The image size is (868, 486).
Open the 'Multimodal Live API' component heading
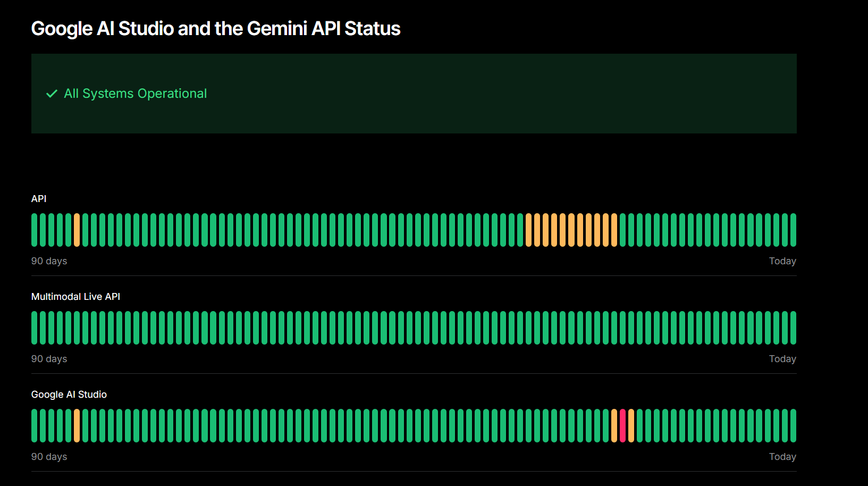pyautogui.click(x=76, y=296)
